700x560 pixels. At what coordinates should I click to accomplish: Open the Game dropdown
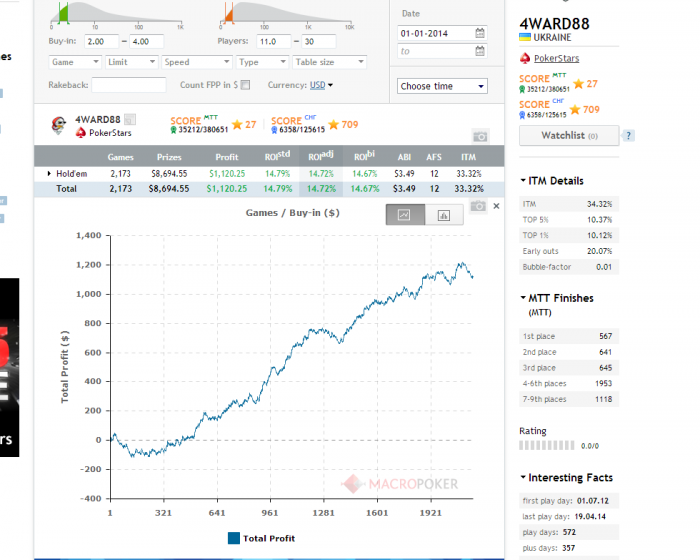(75, 62)
